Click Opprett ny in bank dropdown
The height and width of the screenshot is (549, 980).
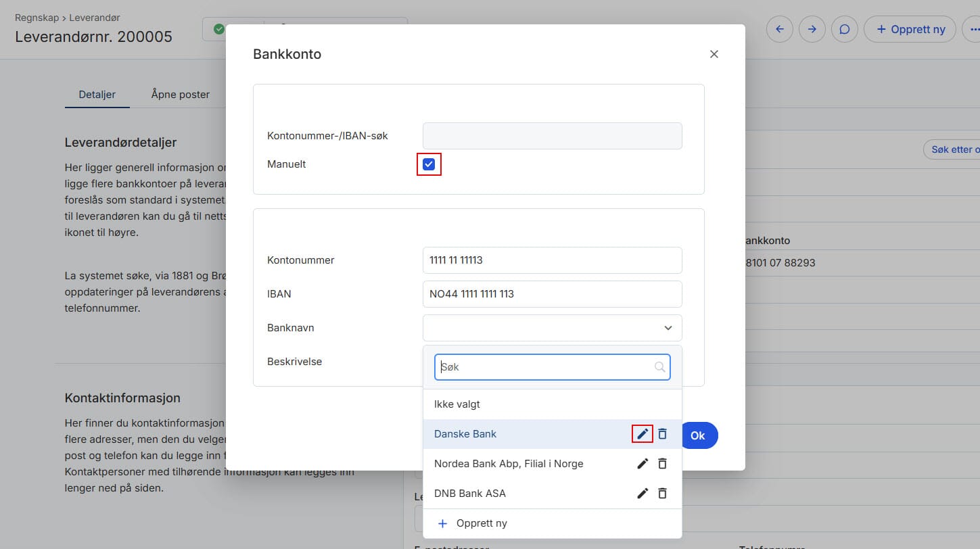pyautogui.click(x=553, y=523)
